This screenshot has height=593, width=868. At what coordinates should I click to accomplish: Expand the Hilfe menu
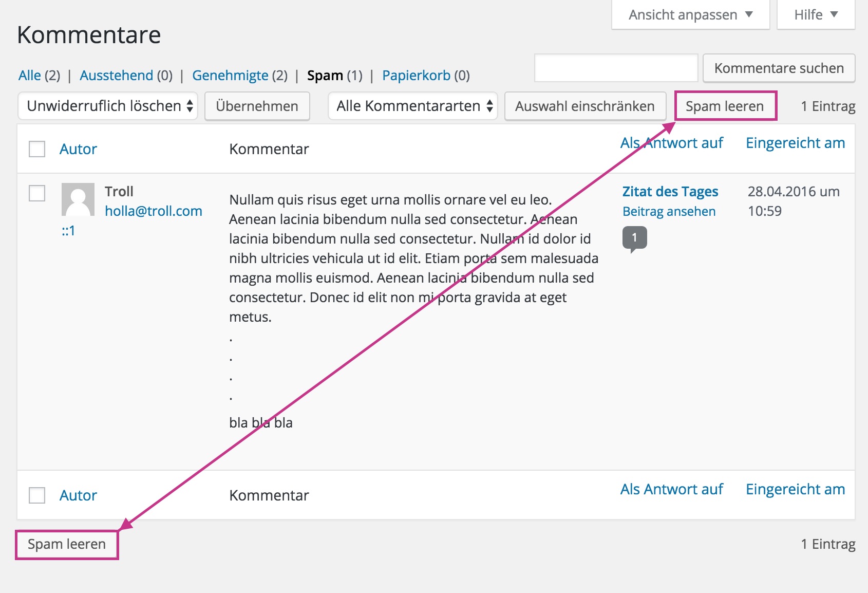[815, 15]
